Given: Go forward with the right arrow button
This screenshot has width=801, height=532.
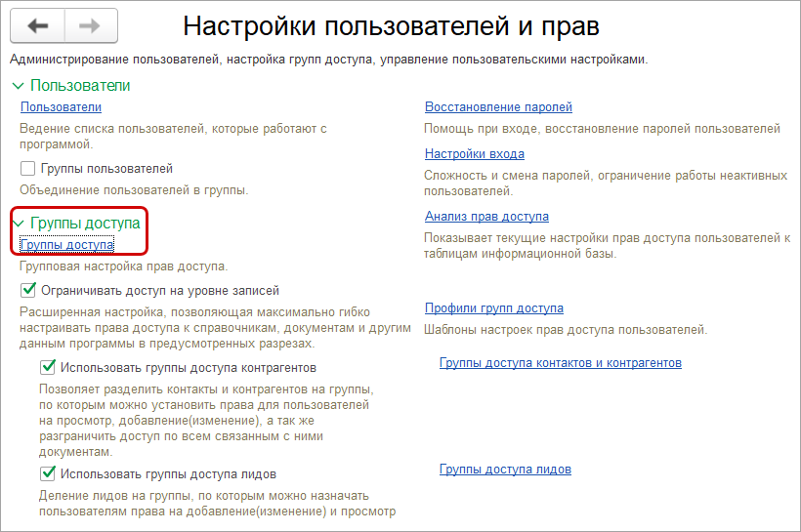Looking at the screenshot, I should [x=91, y=25].
